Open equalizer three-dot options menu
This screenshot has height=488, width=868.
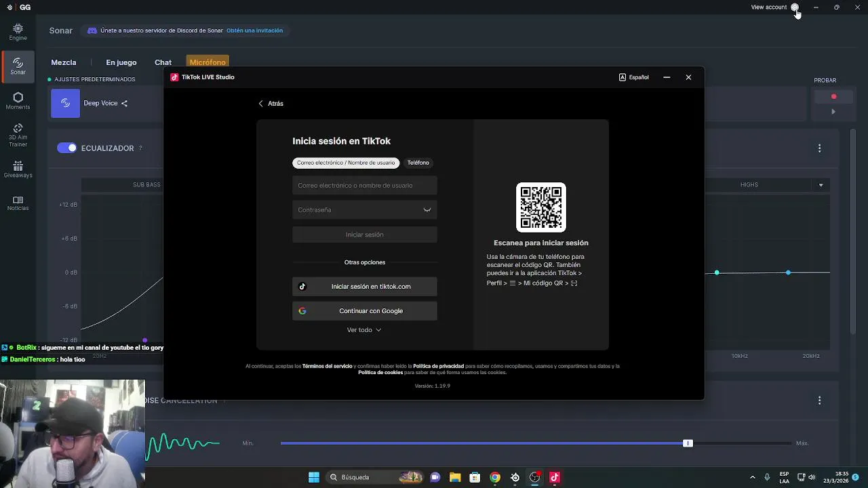(819, 148)
